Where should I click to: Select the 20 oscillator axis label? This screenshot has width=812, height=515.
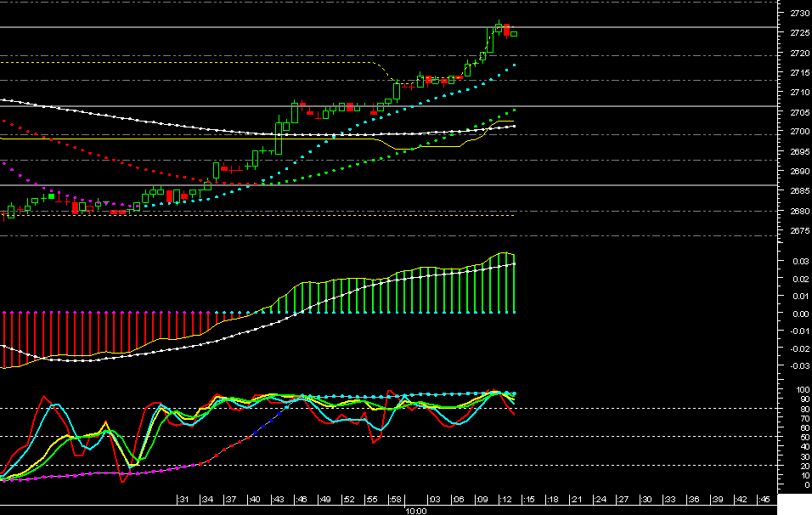pyautogui.click(x=805, y=467)
